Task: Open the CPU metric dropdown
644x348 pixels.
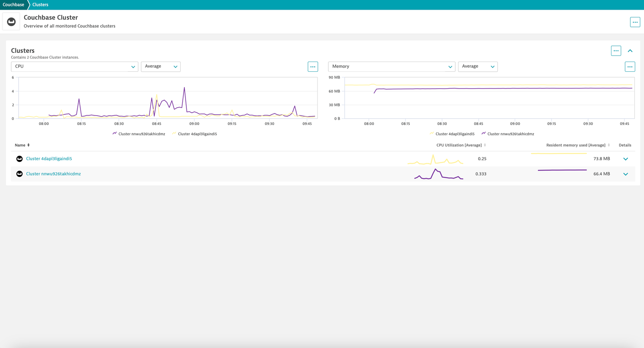Action: (x=74, y=66)
